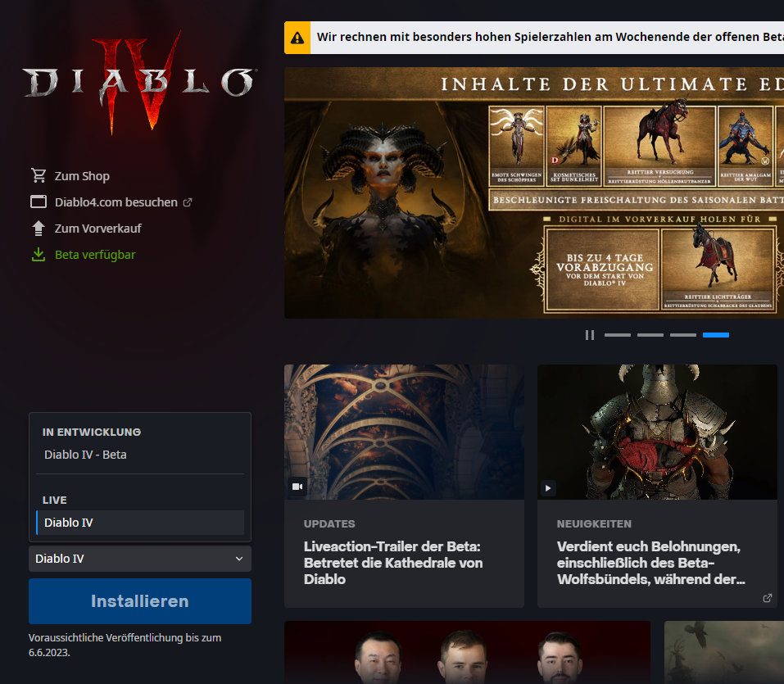Click the yellow warning triangle icon
784x684 pixels.
pos(297,38)
